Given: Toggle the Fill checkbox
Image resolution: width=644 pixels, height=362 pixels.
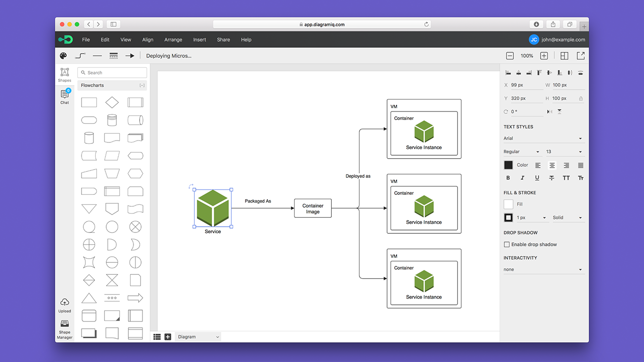Looking at the screenshot, I should [509, 204].
